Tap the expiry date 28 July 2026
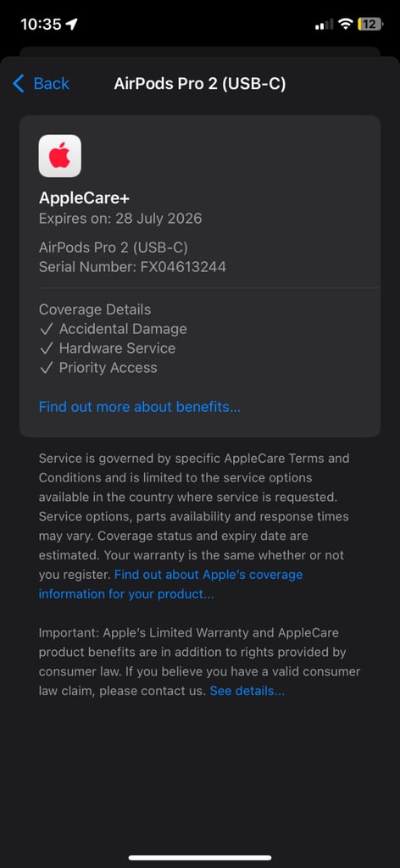 coord(158,219)
